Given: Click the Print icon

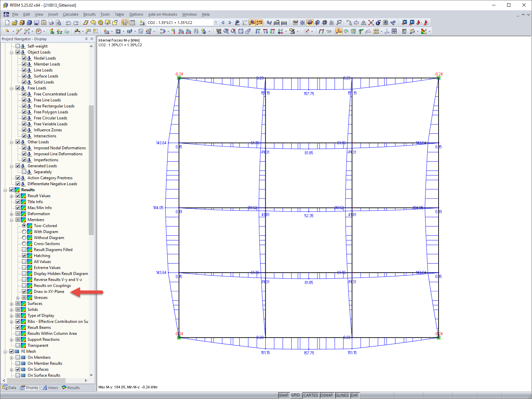Looking at the screenshot, I should [51, 23].
